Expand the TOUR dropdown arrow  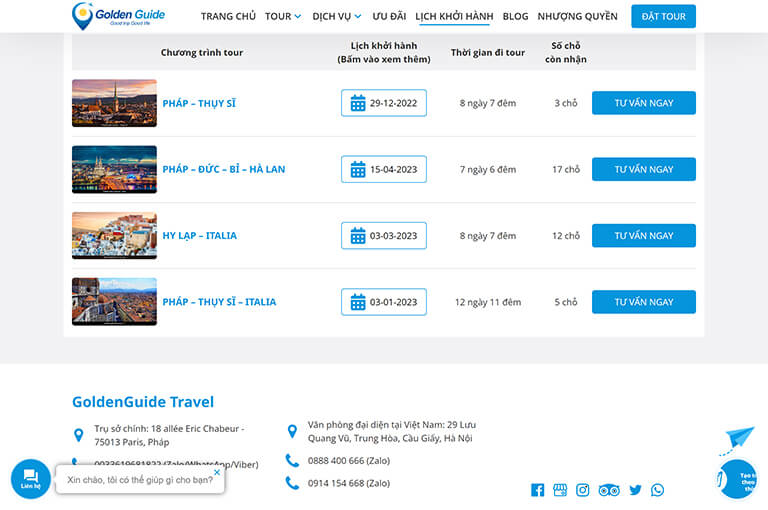[298, 17]
